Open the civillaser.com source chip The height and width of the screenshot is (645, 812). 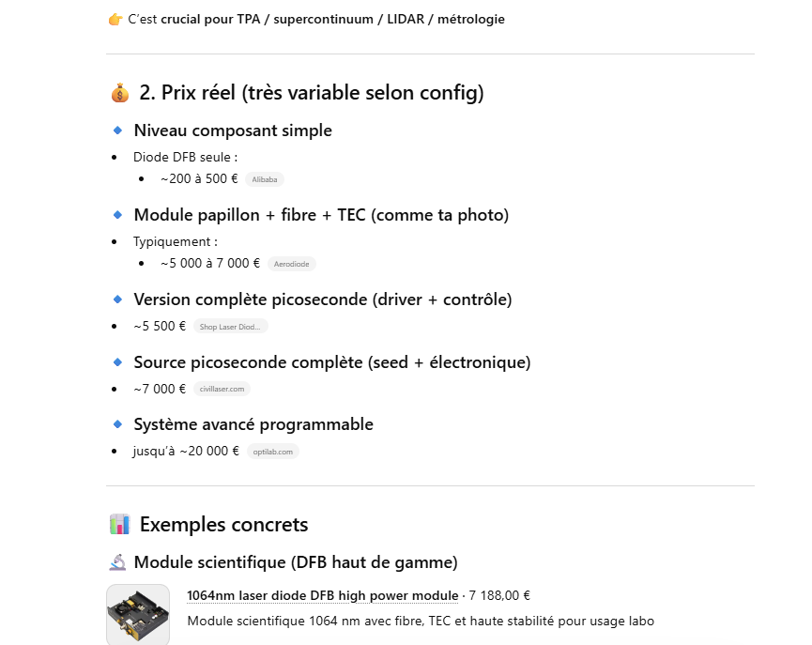(x=222, y=389)
